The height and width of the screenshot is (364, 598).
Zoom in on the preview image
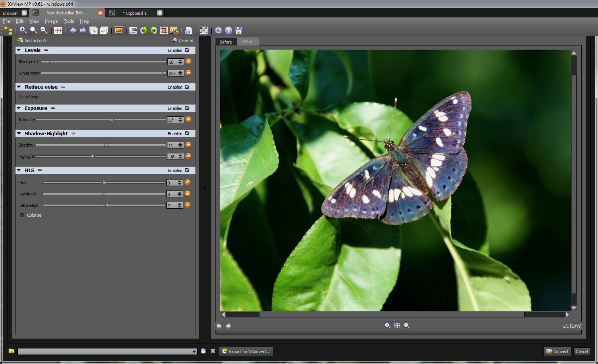pyautogui.click(x=387, y=325)
